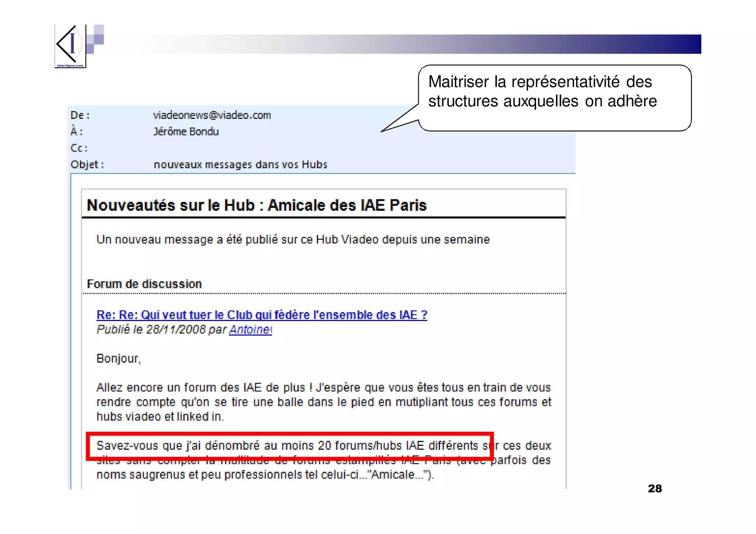The image size is (756, 534).
Task: Open the 'Qui veut tuer le Club' thread link
Action: click(261, 315)
